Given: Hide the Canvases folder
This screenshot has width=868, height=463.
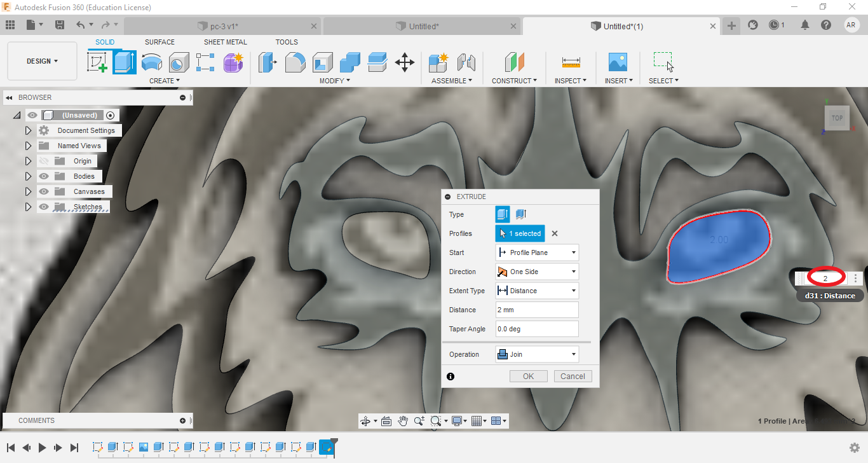Looking at the screenshot, I should [44, 191].
